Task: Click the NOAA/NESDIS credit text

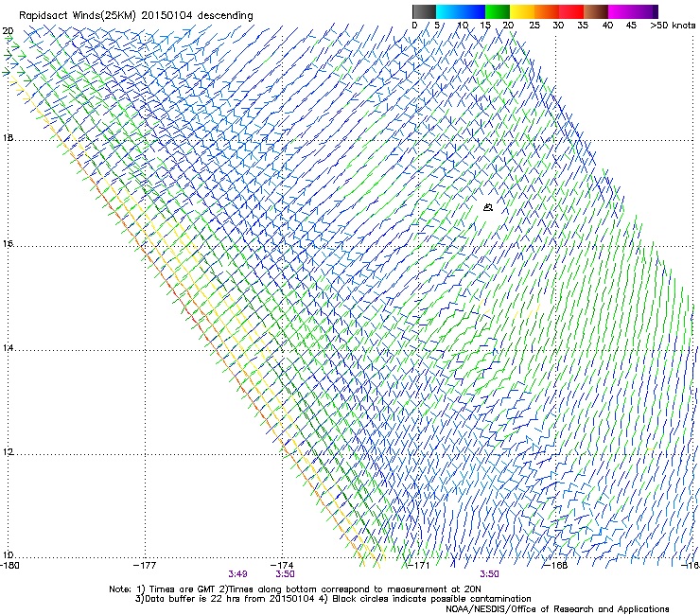Action: pos(557,609)
